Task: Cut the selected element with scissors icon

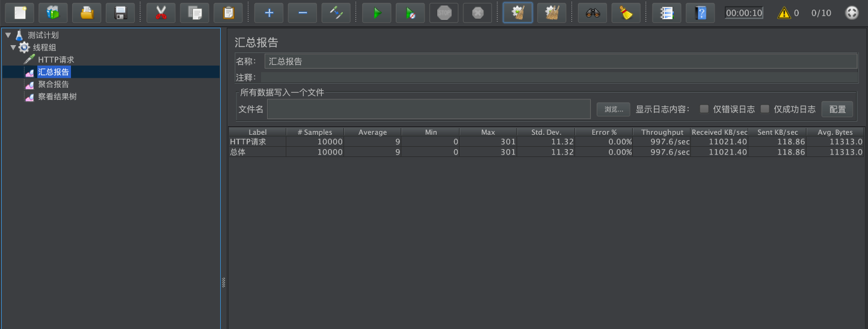Action: point(161,13)
